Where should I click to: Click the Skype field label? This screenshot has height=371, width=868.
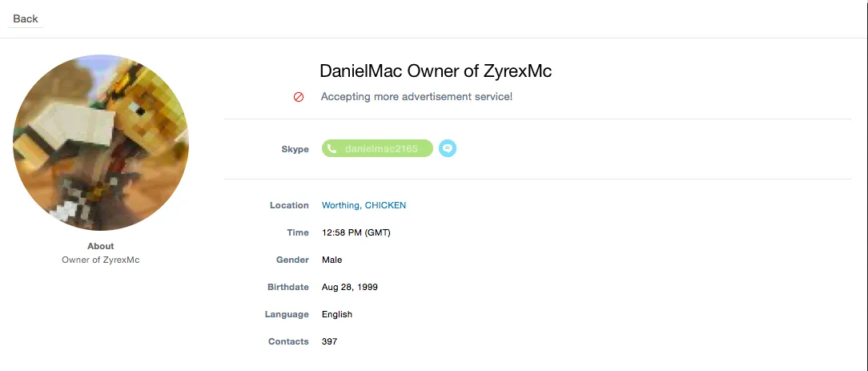click(x=295, y=149)
